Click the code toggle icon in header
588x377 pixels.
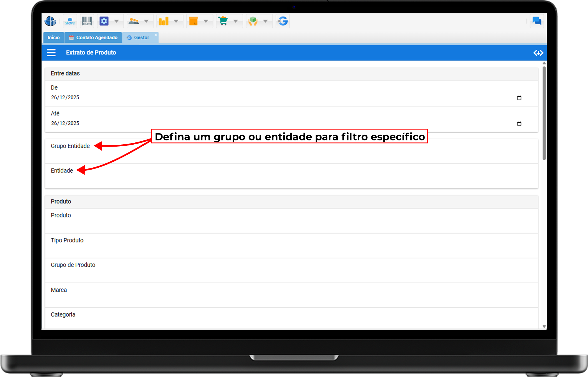[538, 53]
